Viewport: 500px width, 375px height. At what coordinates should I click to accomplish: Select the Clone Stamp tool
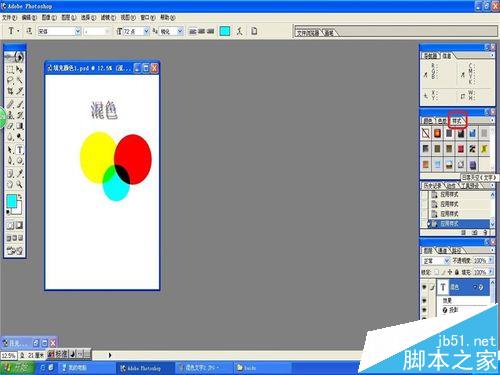click(x=10, y=115)
